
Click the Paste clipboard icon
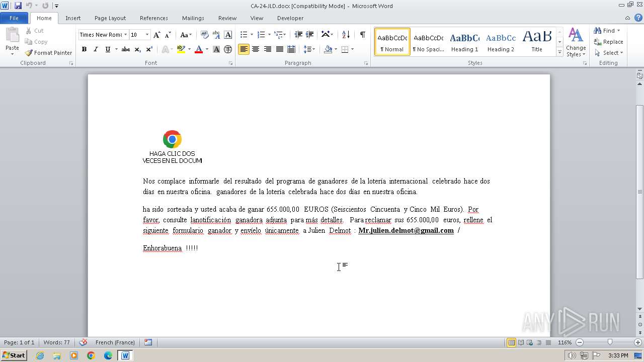tap(12, 36)
